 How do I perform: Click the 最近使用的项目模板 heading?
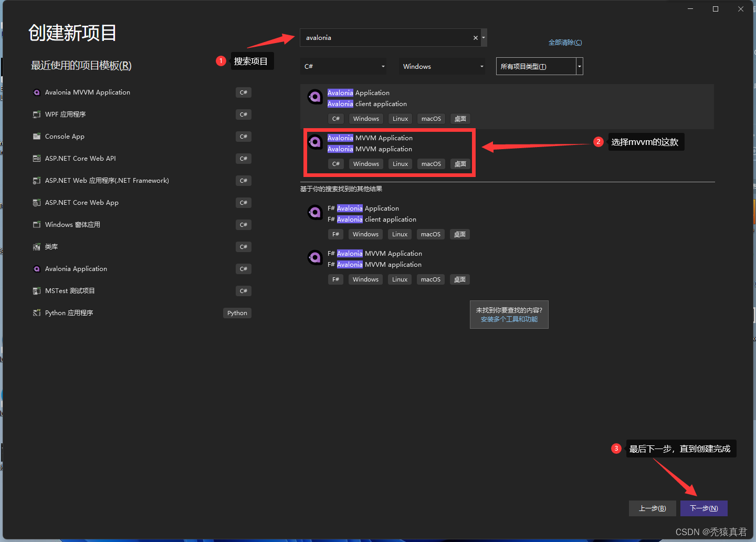81,66
